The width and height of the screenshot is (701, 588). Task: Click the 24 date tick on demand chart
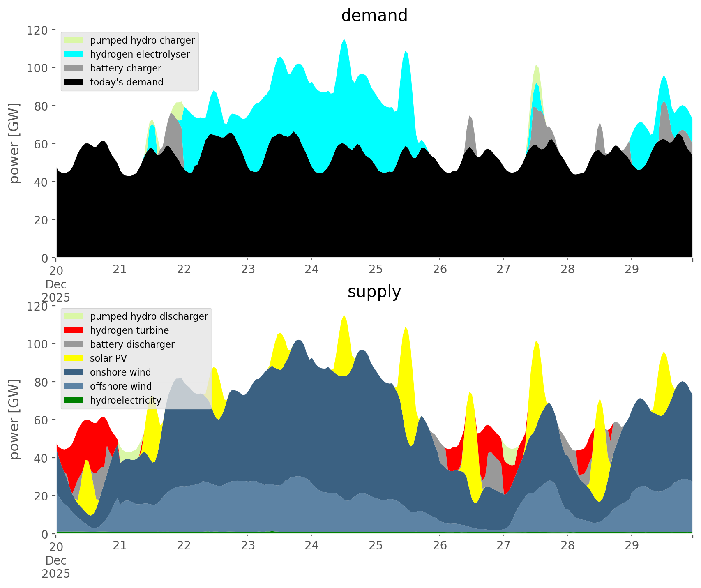(311, 270)
